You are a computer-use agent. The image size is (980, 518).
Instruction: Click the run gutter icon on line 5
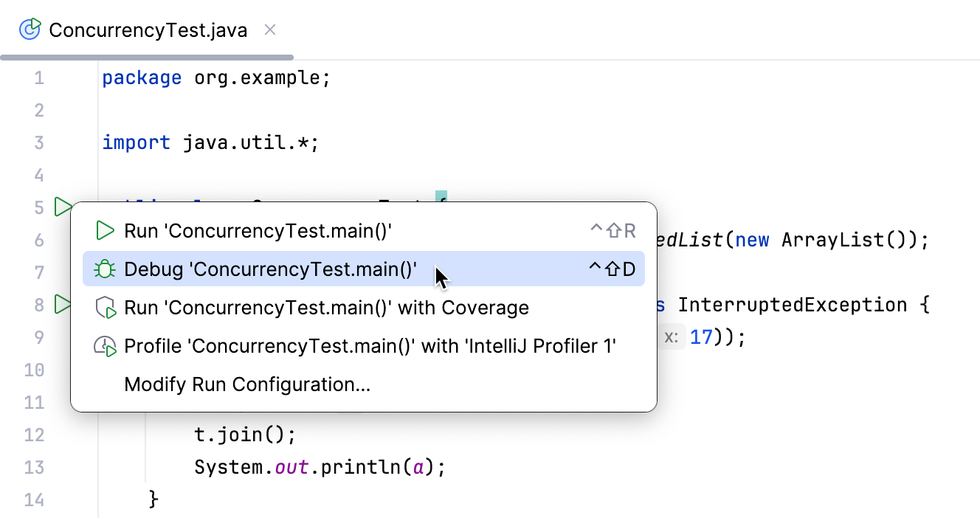(62, 207)
